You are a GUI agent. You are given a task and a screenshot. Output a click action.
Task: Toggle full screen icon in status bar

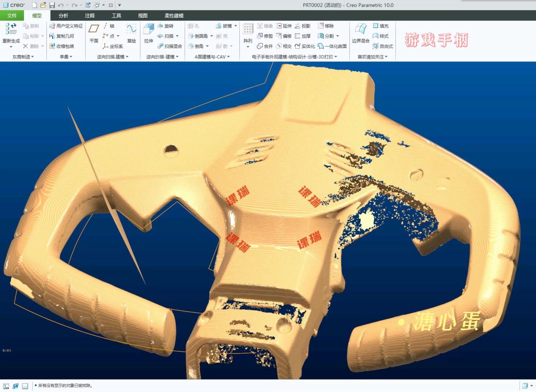tap(25, 386)
